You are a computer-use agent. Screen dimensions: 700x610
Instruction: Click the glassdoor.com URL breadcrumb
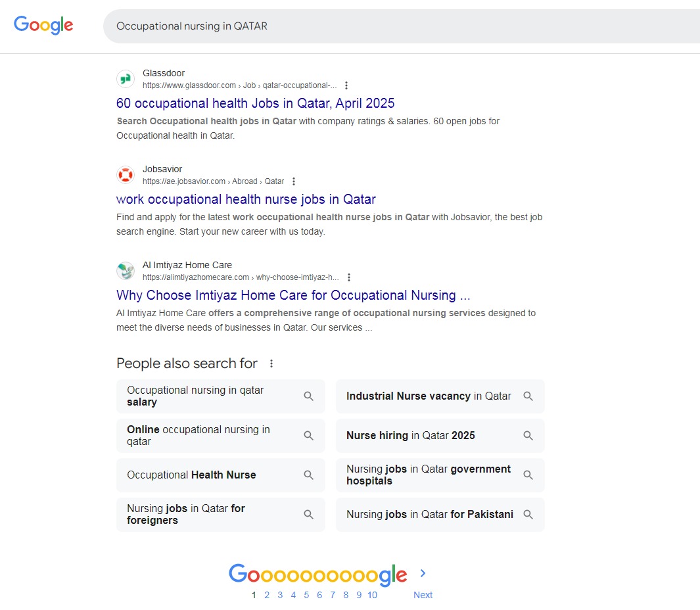240,85
